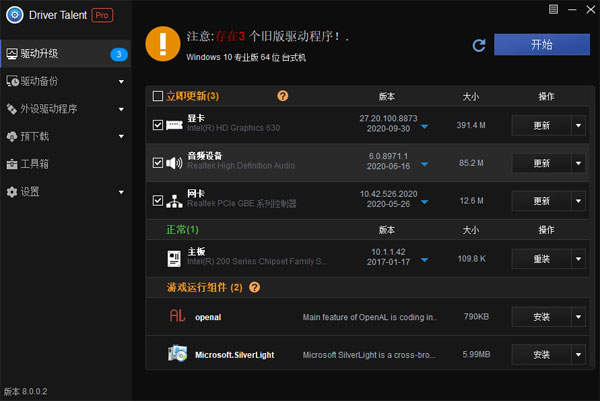Click the 版本 8.0.0.2 label
600x401 pixels.
pos(26,391)
